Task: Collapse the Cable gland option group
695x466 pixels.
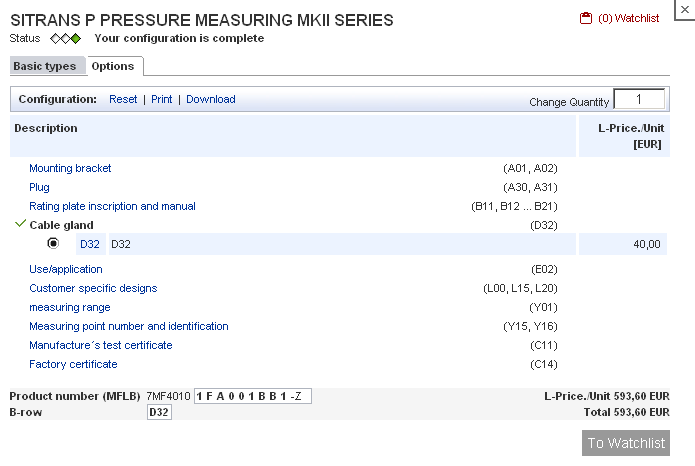Action: click(x=61, y=225)
